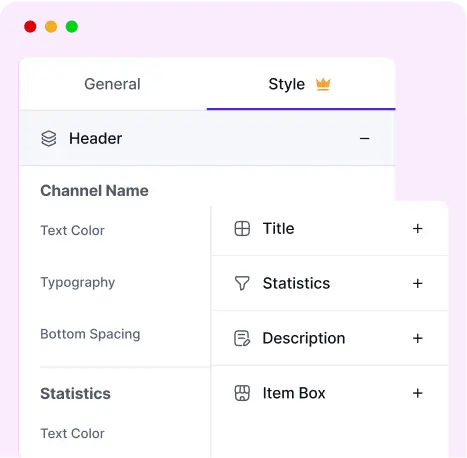Expand the Title section with plus
This screenshot has width=467, height=458.
pos(418,229)
